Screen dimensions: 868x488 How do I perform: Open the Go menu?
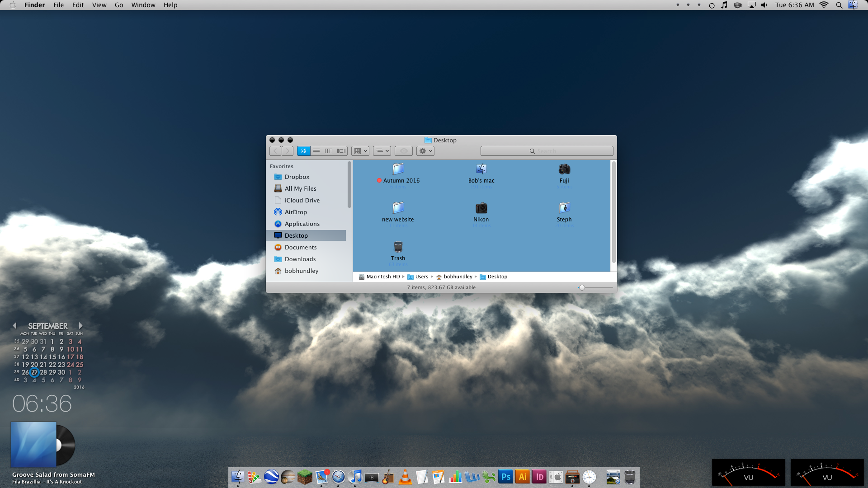pos(119,5)
